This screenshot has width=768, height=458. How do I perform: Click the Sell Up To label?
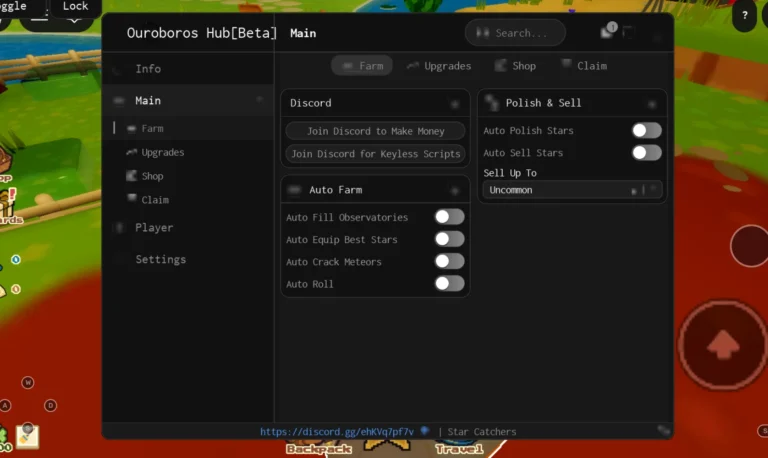click(510, 173)
